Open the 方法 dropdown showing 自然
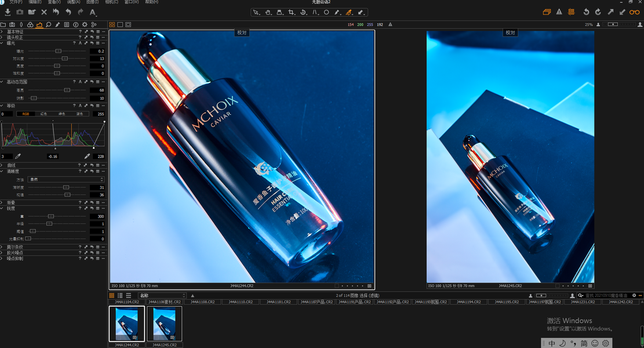 tap(66, 180)
